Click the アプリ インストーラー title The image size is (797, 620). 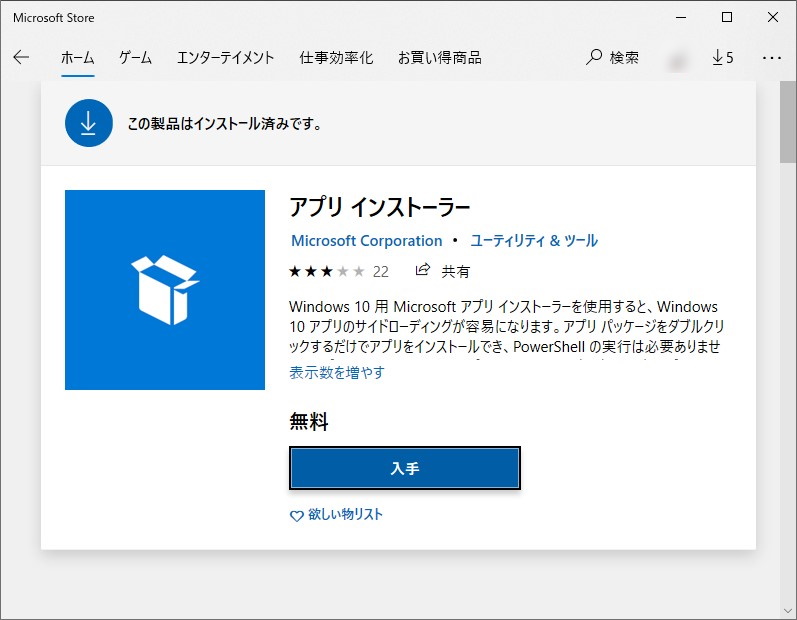coord(380,207)
